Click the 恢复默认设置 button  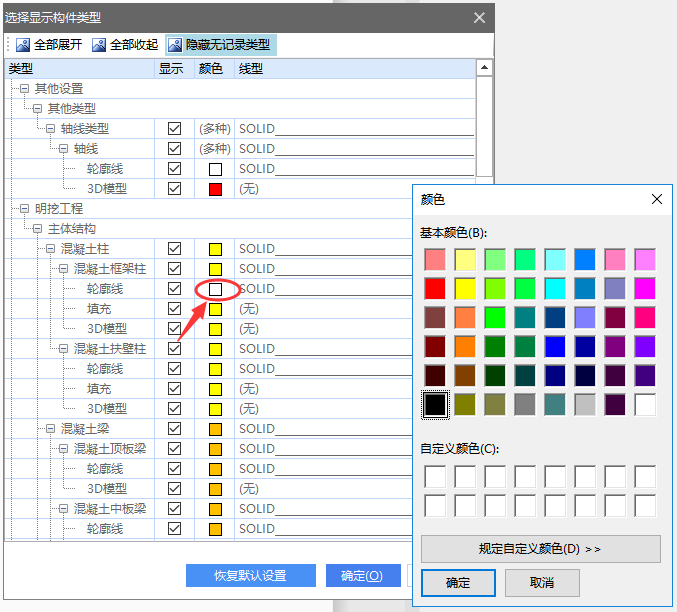pos(250,576)
